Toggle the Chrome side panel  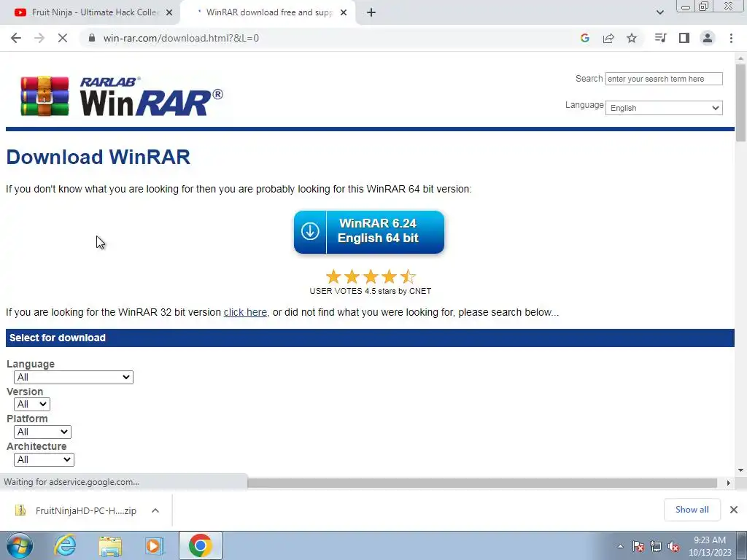click(684, 38)
